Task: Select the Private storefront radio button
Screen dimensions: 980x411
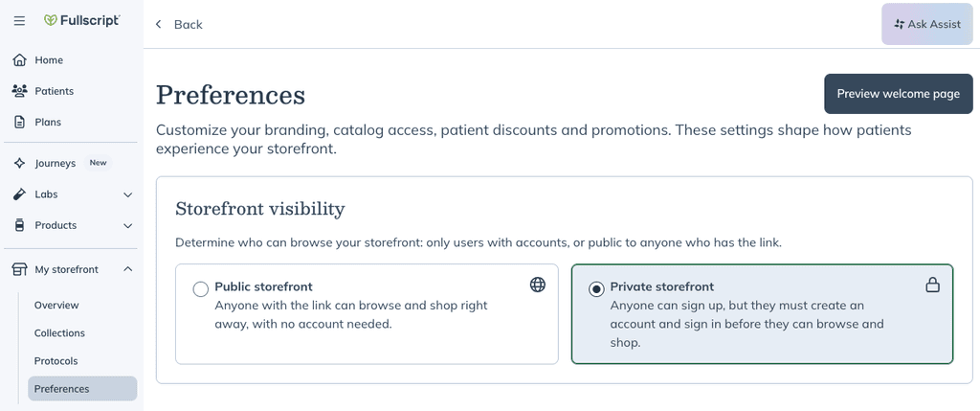Action: (x=596, y=289)
